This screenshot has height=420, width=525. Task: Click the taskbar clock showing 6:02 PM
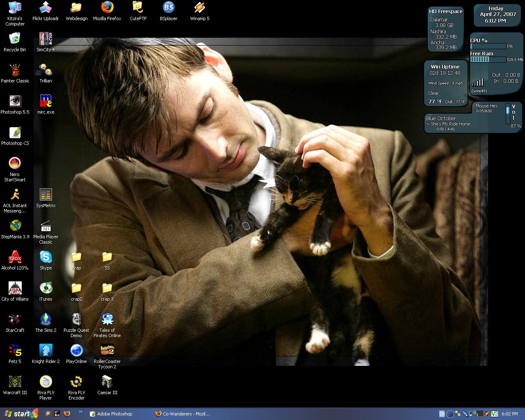[510, 414]
